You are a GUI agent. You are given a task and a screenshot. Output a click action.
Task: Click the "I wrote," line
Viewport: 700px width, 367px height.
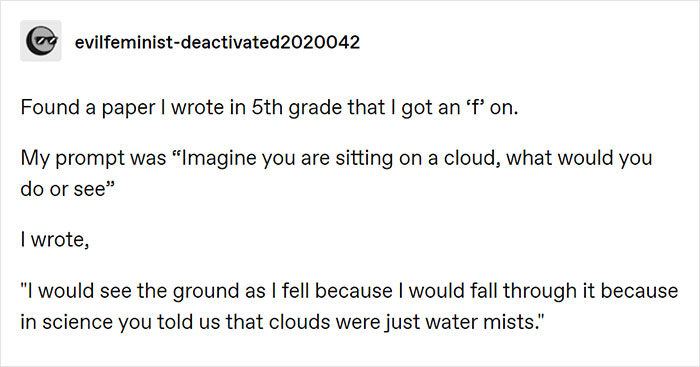point(54,240)
